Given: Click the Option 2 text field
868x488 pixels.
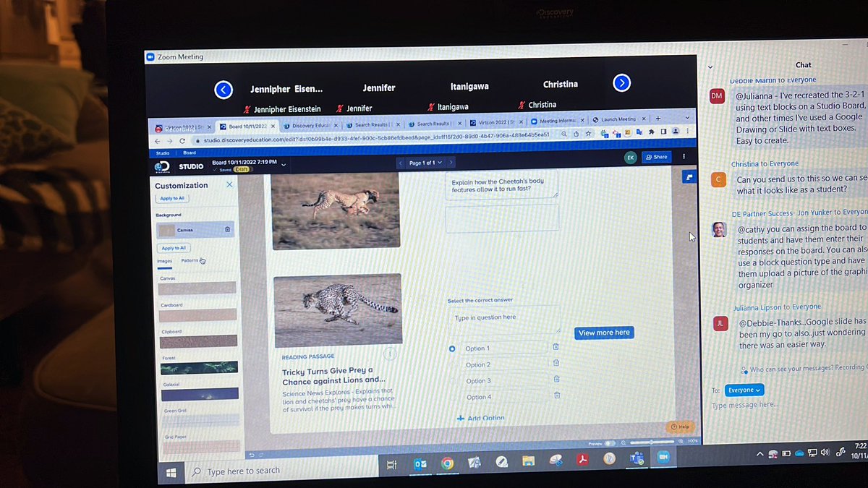Looking at the screenshot, I should 505,364.
